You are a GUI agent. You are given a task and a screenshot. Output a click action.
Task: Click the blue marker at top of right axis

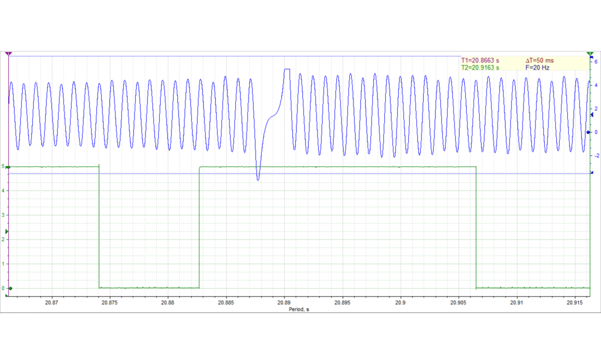593,57
